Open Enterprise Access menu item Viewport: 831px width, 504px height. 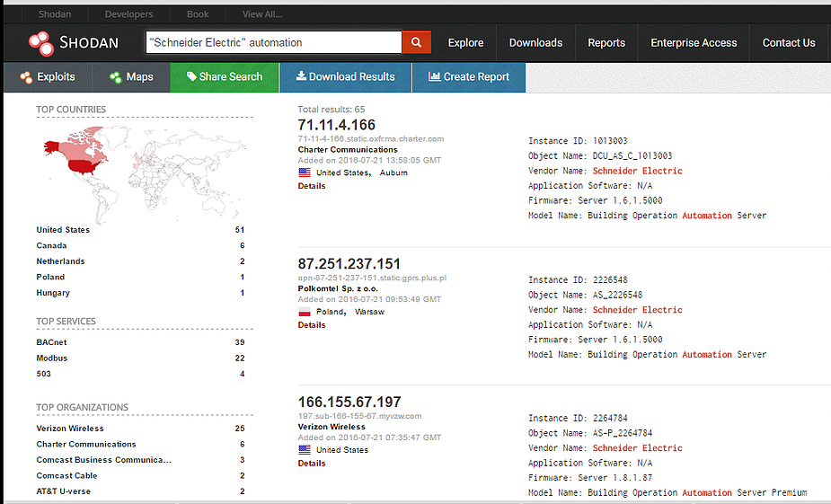tap(694, 43)
